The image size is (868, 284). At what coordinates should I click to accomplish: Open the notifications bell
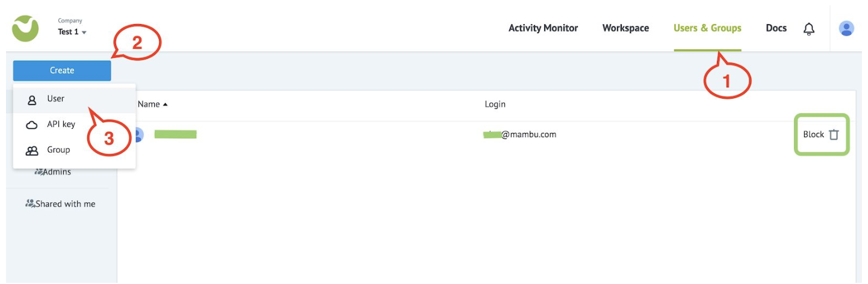[809, 28]
